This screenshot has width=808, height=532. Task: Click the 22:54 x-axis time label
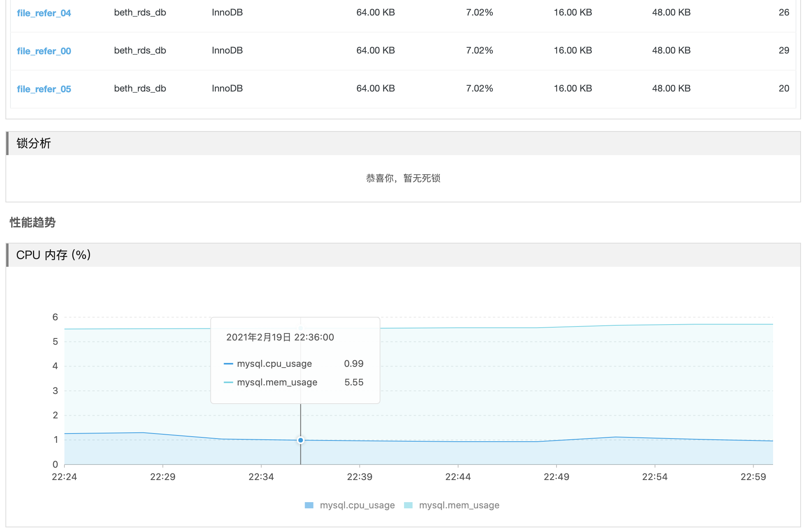tap(655, 477)
